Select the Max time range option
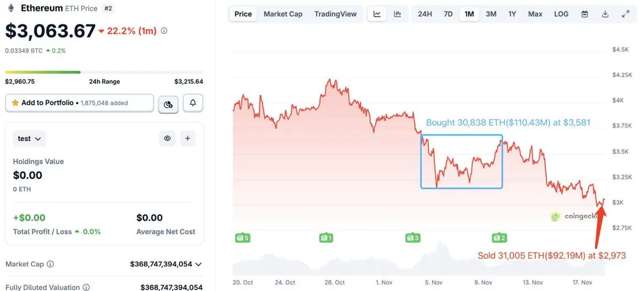This screenshot has height=291, width=644. 535,14
